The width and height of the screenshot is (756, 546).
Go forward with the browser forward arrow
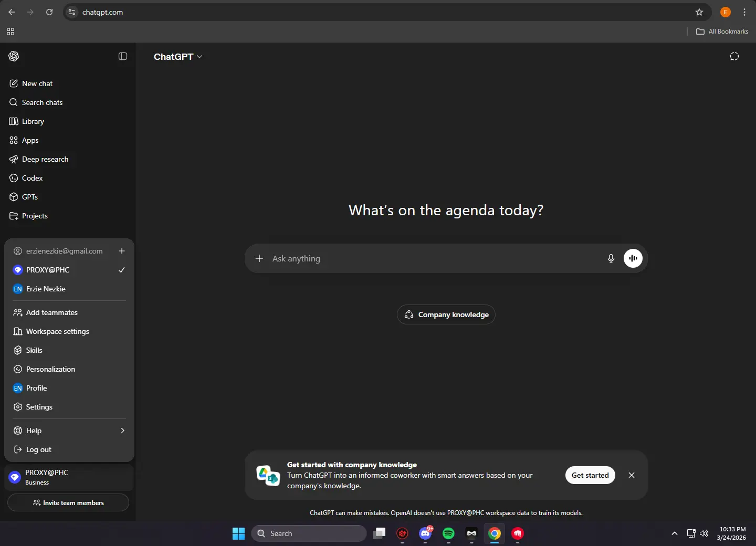30,12
